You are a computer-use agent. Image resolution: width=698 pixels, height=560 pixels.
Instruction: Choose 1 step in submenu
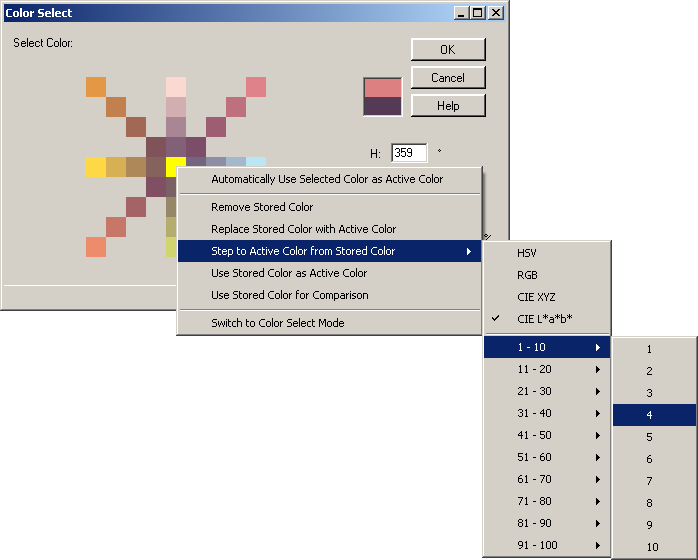654,349
